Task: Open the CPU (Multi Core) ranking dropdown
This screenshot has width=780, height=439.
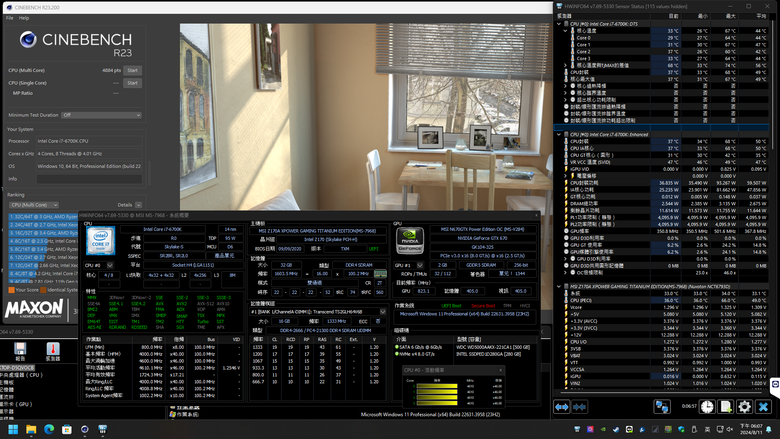Action: tap(34, 205)
